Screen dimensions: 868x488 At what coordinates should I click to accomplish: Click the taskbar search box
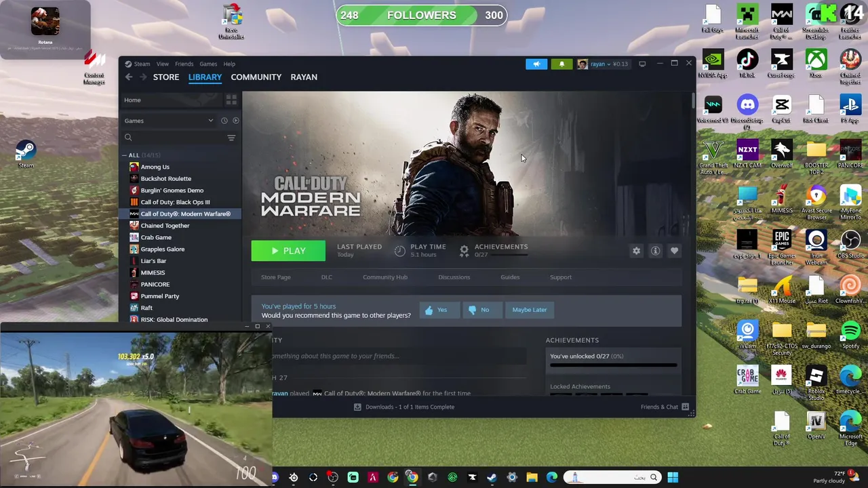coord(612,477)
